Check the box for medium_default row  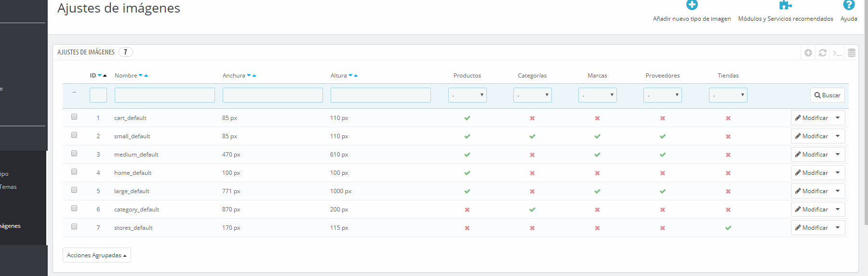pos(74,153)
